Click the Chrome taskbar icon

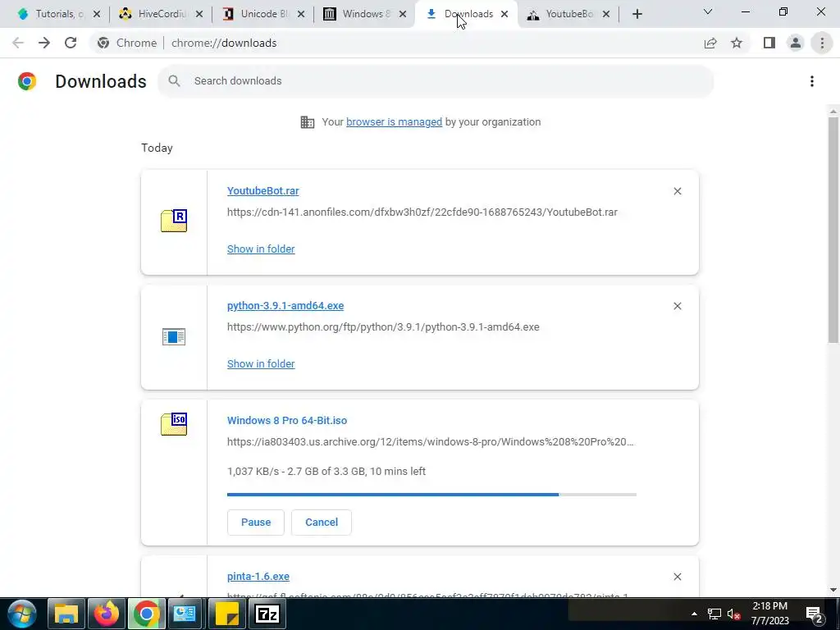click(146, 614)
